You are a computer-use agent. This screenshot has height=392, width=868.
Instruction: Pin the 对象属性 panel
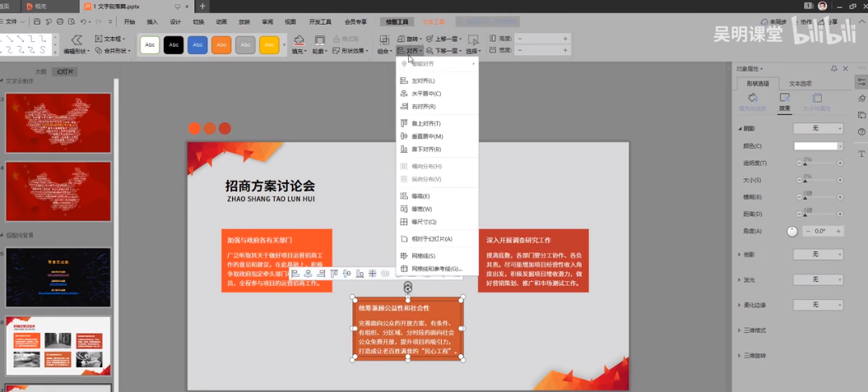834,68
